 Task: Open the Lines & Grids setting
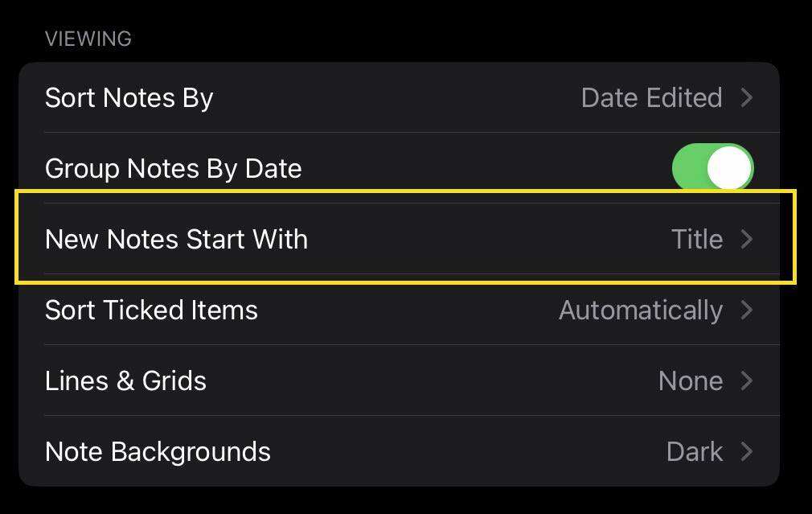[125, 380]
